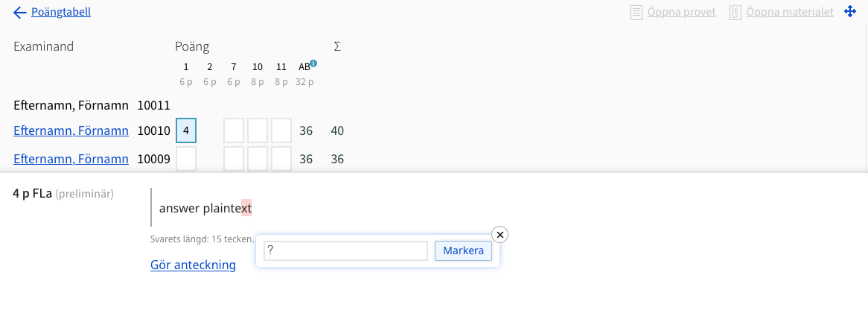Select the score cell containing 4
Screen dimensions: 868x334
[x=186, y=131]
